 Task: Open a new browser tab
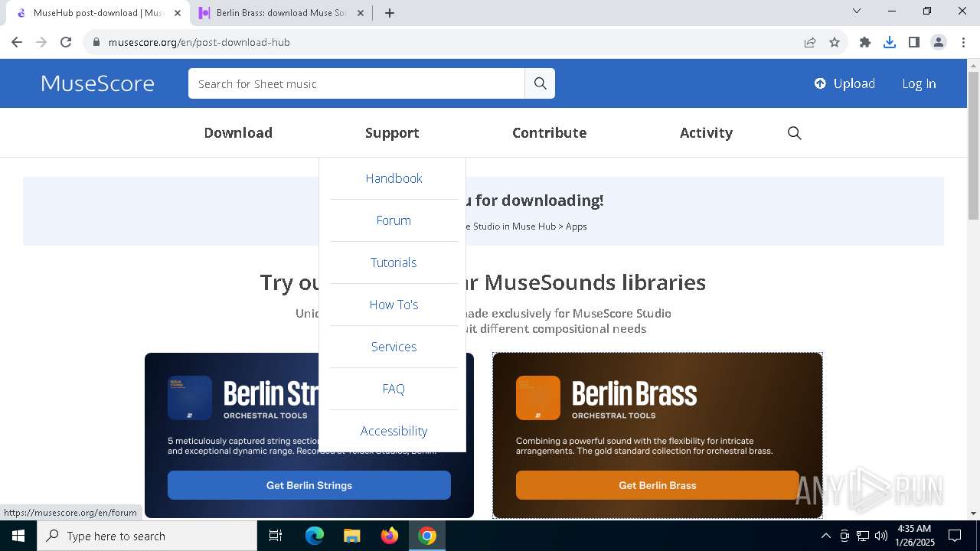click(x=390, y=13)
